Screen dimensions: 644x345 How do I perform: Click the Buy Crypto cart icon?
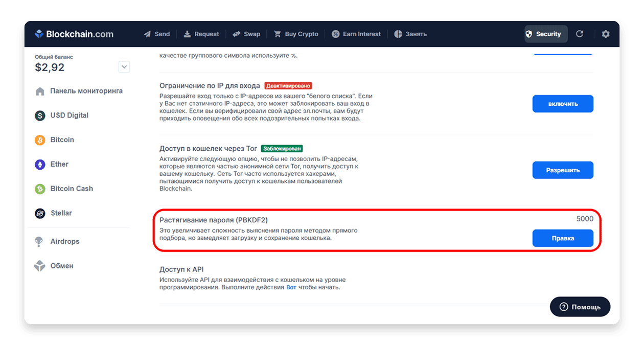(x=278, y=34)
